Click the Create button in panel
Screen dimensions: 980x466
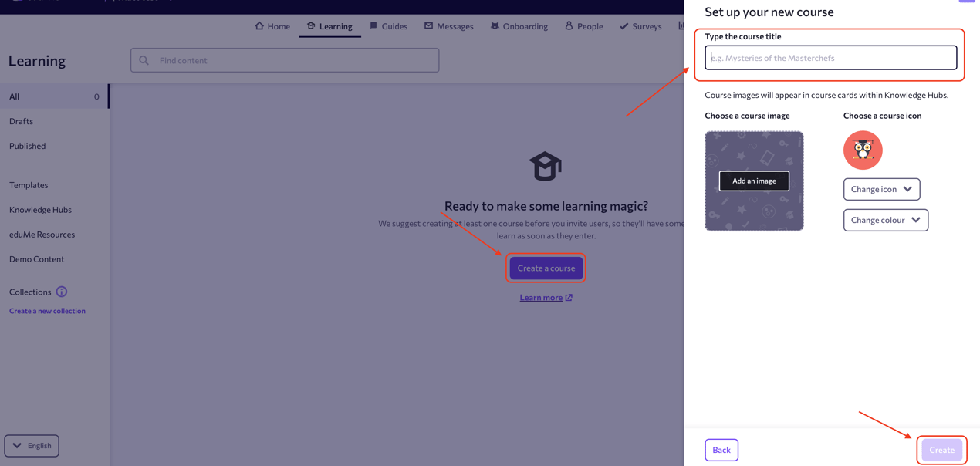pos(941,450)
